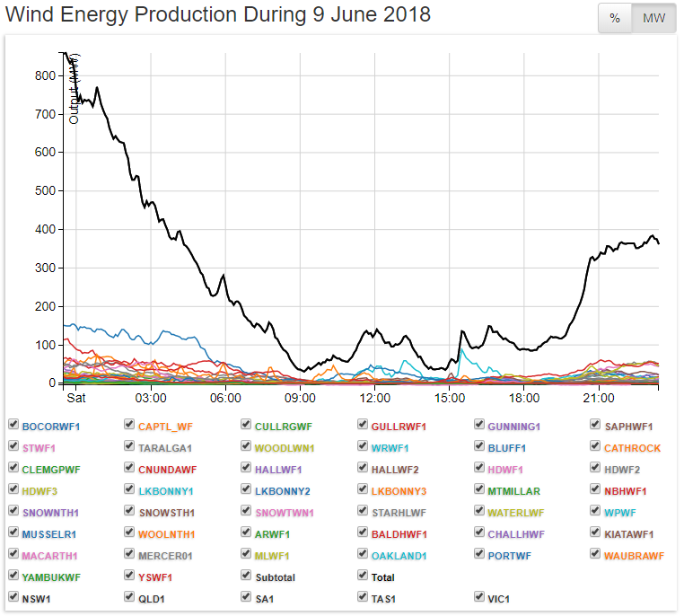Hide the Total line via checkbox
684x616 pixels.
363,576
